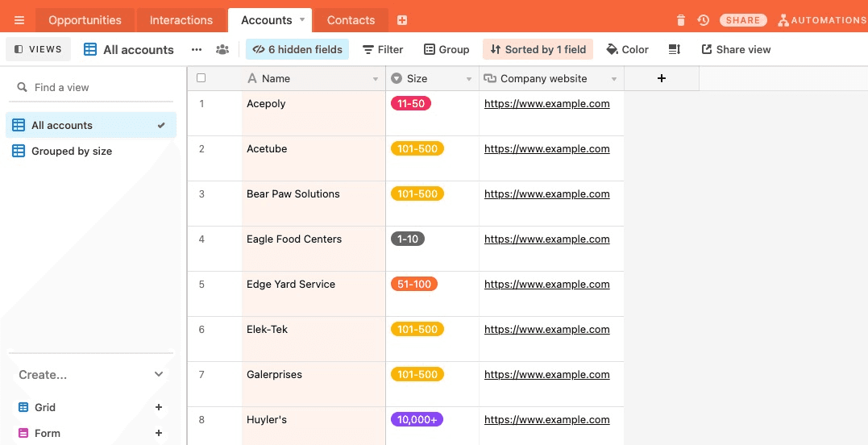Add a new field with plus

tap(662, 78)
